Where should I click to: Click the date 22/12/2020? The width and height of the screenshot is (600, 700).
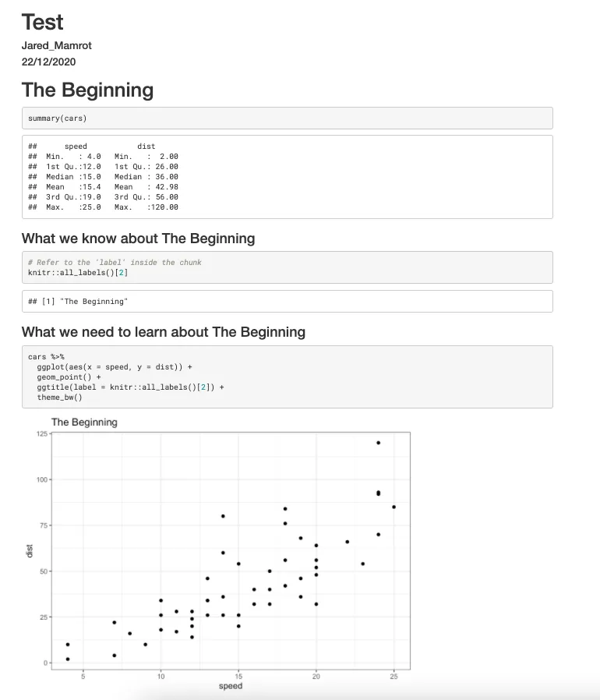(x=49, y=62)
